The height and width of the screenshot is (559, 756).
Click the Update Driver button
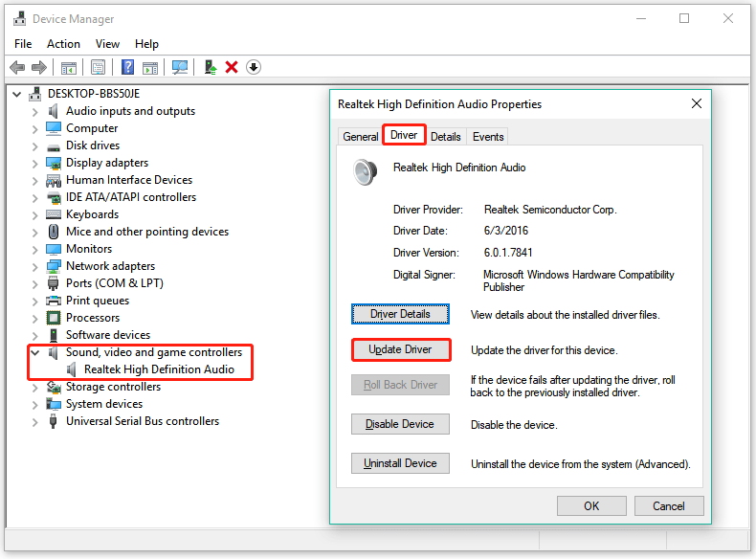pyautogui.click(x=400, y=349)
